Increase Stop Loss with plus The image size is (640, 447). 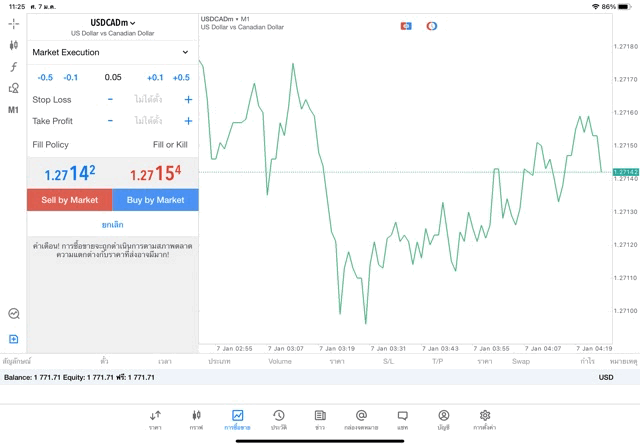point(188,99)
